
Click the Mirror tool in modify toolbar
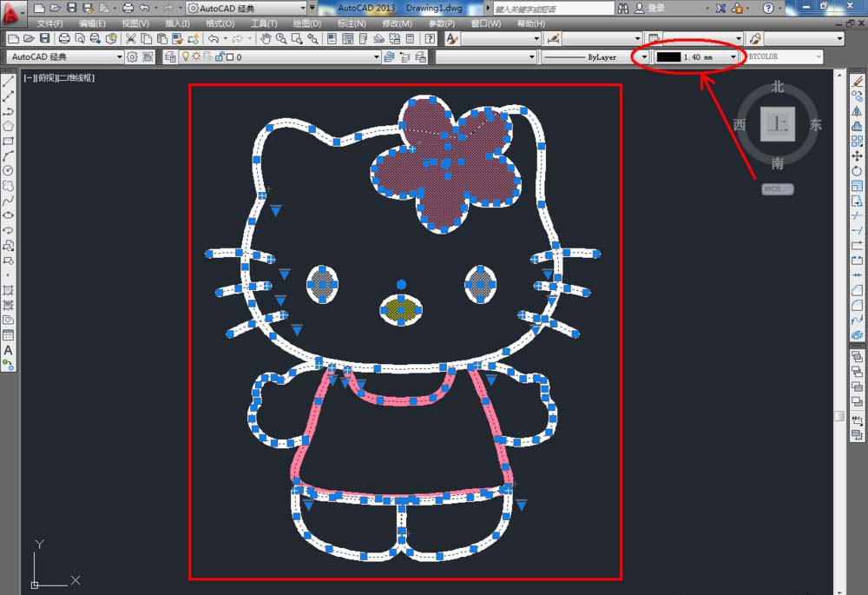click(x=858, y=111)
